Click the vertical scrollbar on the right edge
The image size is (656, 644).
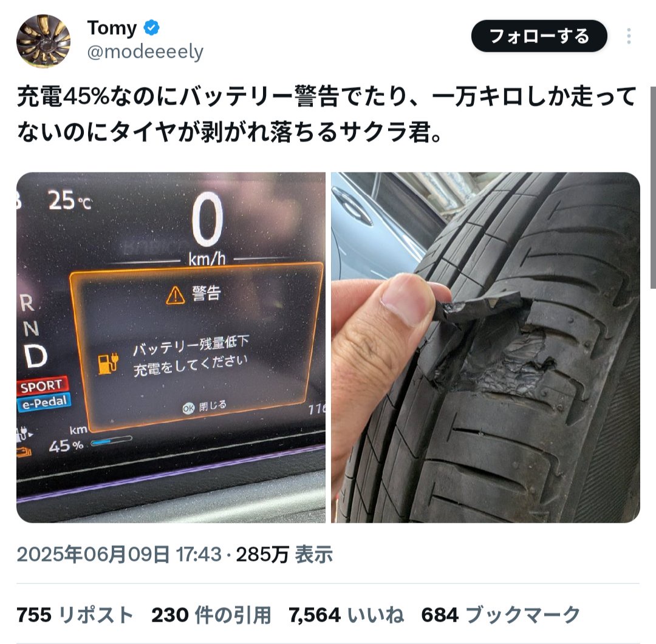[x=653, y=188]
